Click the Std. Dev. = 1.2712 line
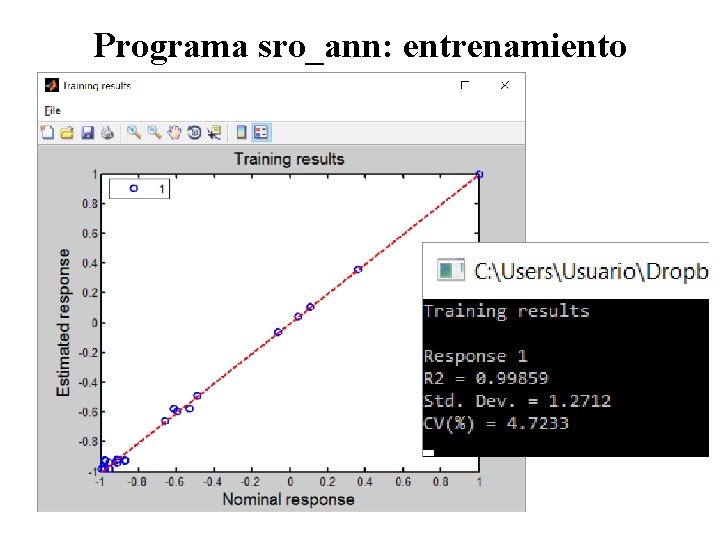 517,401
